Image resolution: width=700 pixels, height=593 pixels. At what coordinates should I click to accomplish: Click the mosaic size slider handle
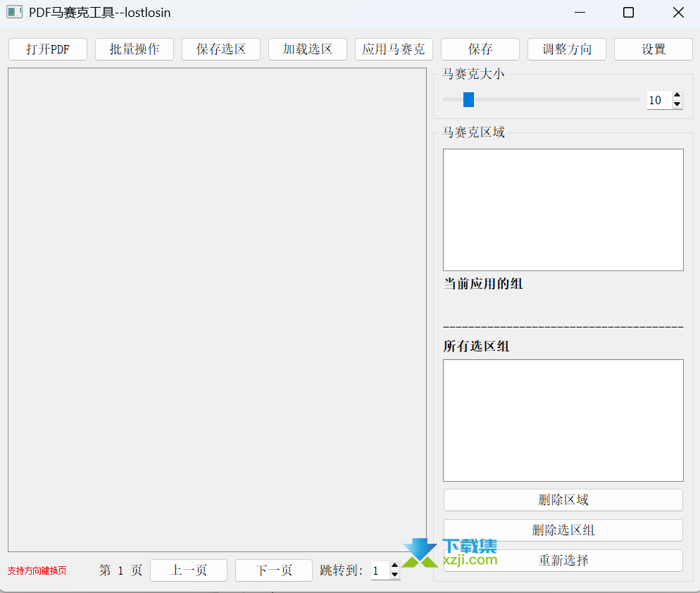pos(468,100)
